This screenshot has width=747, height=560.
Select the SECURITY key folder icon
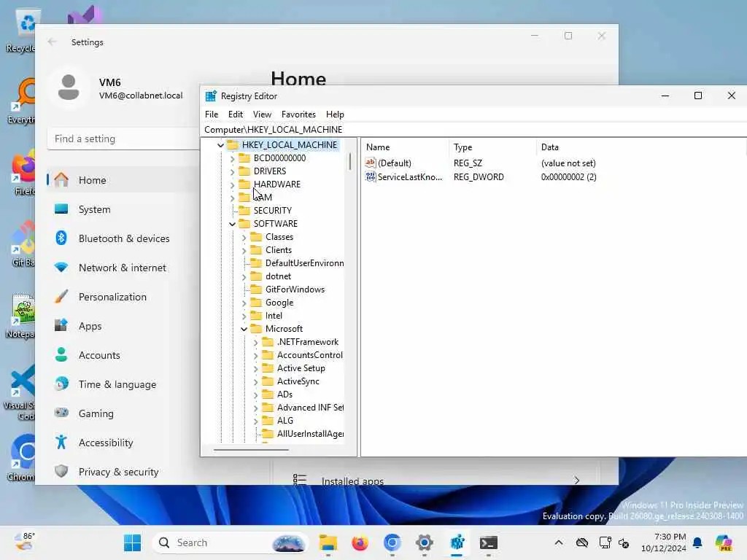(x=244, y=211)
